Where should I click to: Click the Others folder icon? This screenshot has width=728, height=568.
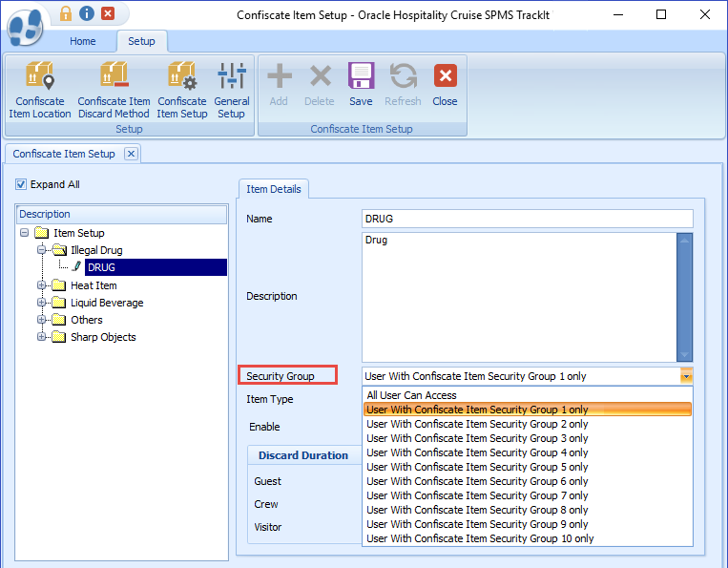click(x=58, y=320)
